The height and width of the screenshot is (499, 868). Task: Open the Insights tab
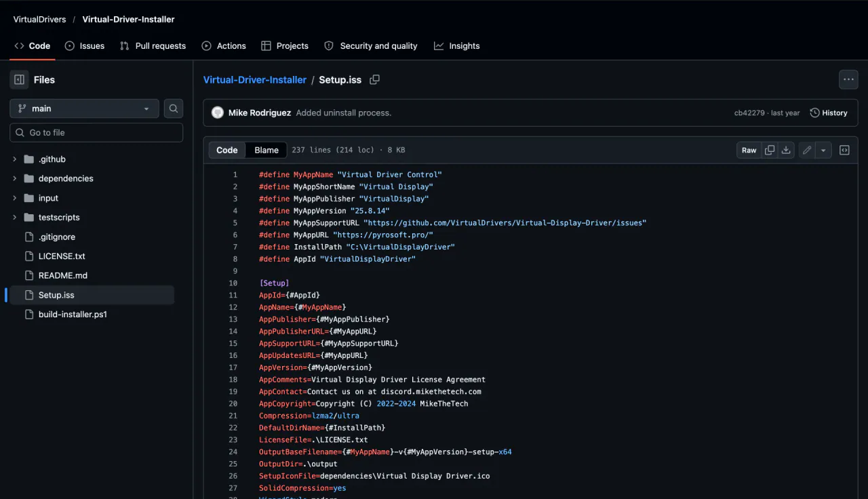click(x=457, y=46)
